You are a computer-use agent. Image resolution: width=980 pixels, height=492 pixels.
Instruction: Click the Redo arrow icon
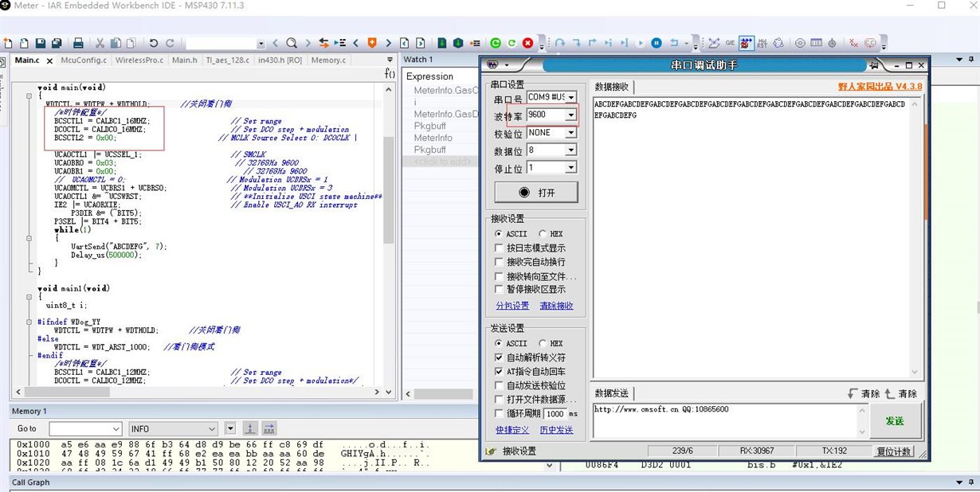click(170, 43)
